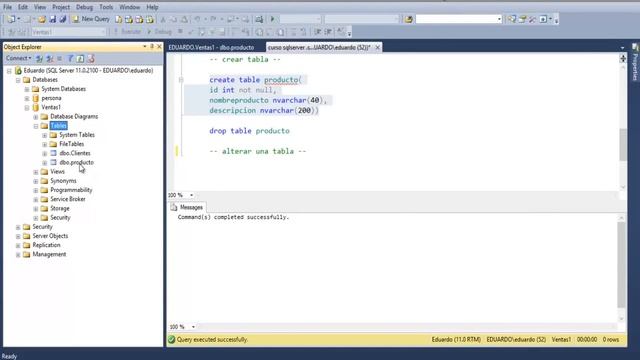Click the Refresh icon in Object Explorer

pyautogui.click(x=80, y=58)
